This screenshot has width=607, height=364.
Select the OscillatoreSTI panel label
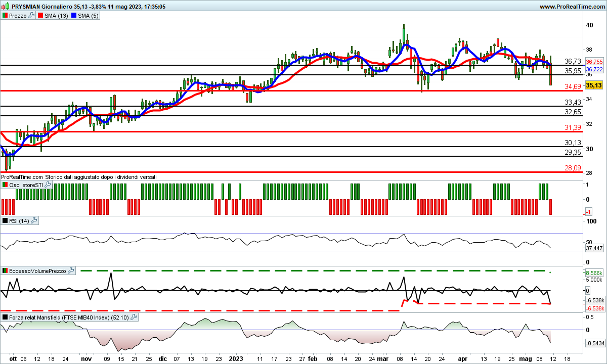26,185
